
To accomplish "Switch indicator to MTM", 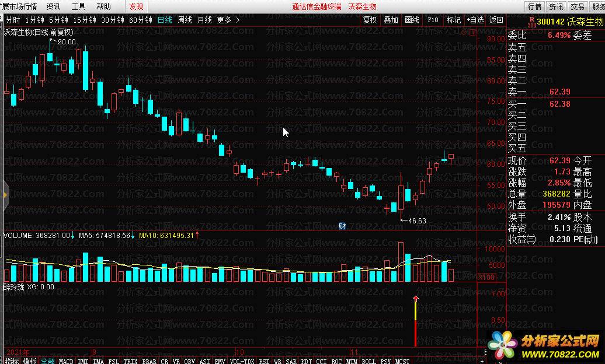I will (x=352, y=361).
